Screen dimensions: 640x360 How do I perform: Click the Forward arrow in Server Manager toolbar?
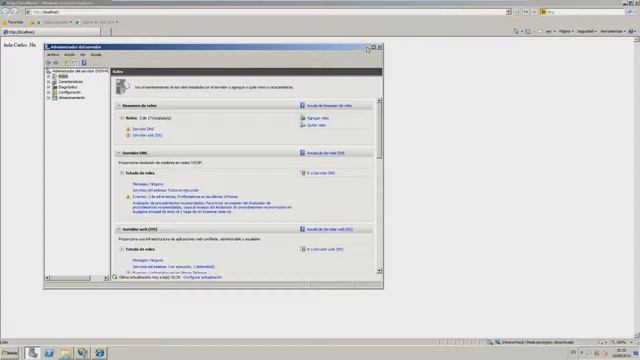pos(56,63)
